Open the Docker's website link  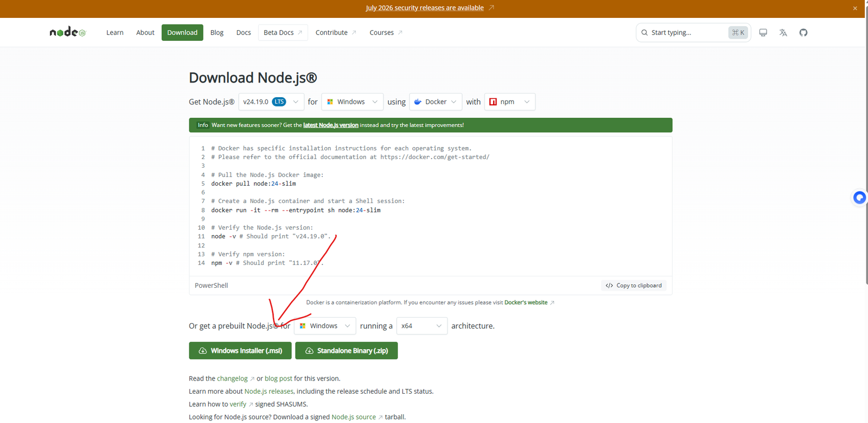point(529,302)
